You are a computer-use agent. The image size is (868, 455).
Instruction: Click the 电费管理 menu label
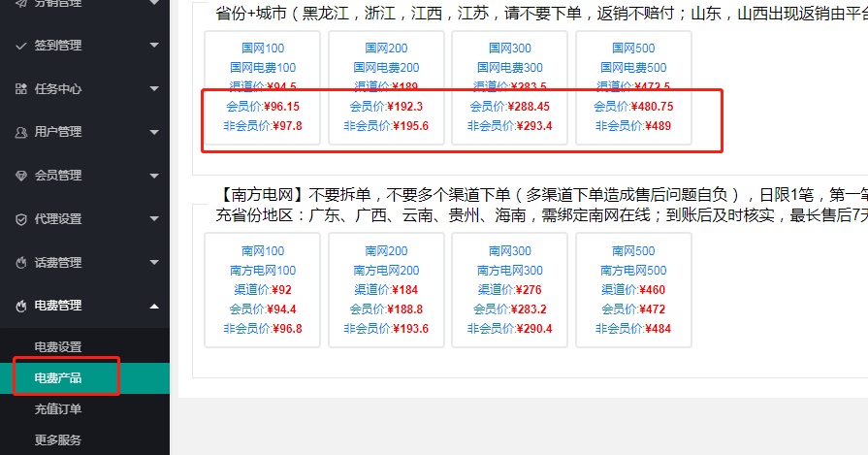pos(58,306)
